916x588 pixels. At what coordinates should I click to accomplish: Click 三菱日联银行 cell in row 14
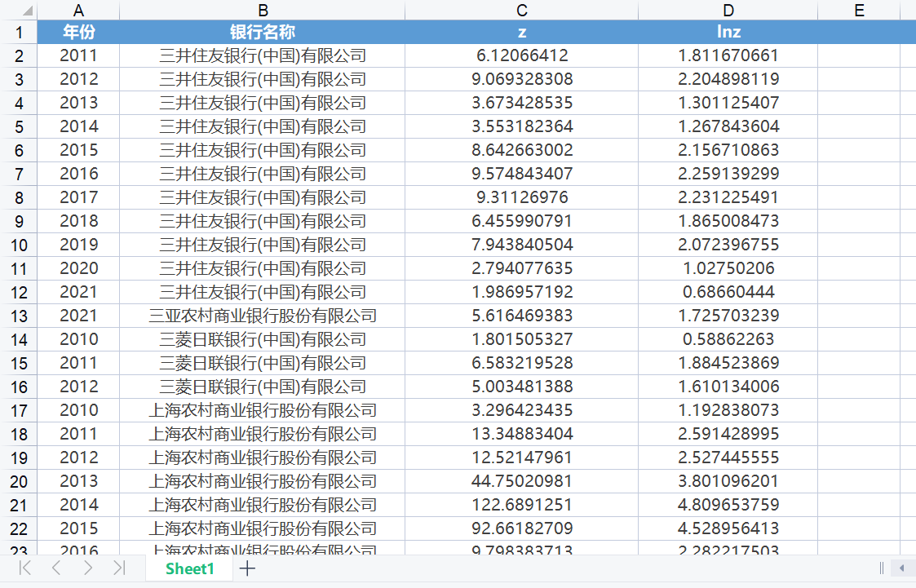point(263,339)
